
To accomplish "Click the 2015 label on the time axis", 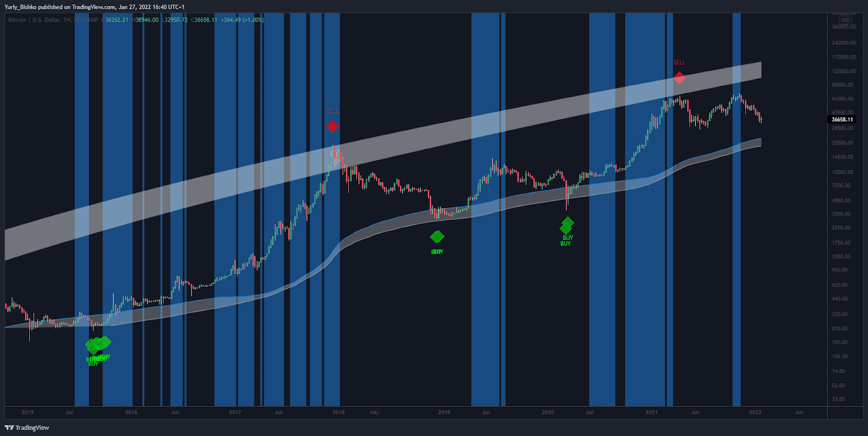I will pyautogui.click(x=28, y=413).
